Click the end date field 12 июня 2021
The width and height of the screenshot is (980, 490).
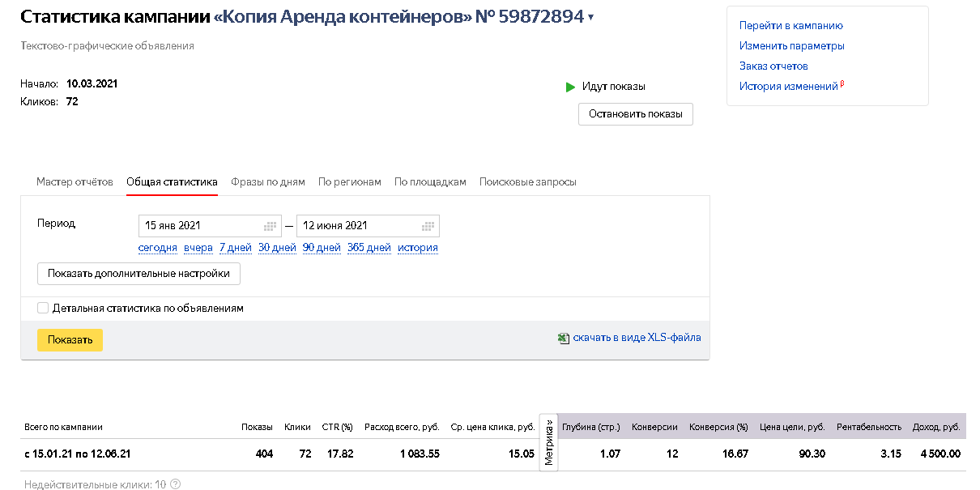click(x=368, y=226)
